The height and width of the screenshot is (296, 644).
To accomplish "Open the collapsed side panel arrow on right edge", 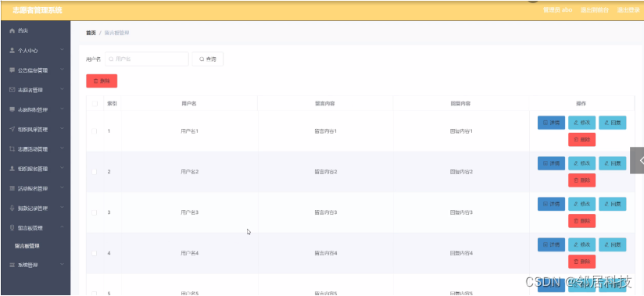I will point(638,161).
